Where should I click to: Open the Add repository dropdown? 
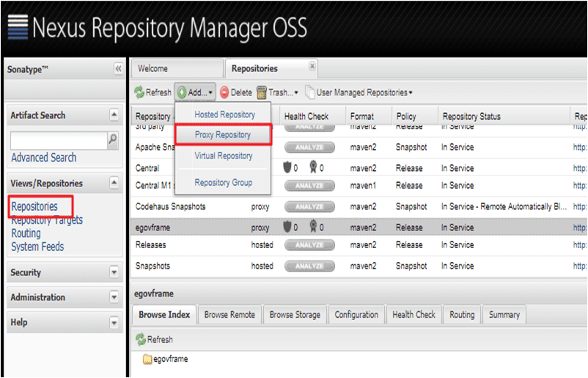click(195, 92)
